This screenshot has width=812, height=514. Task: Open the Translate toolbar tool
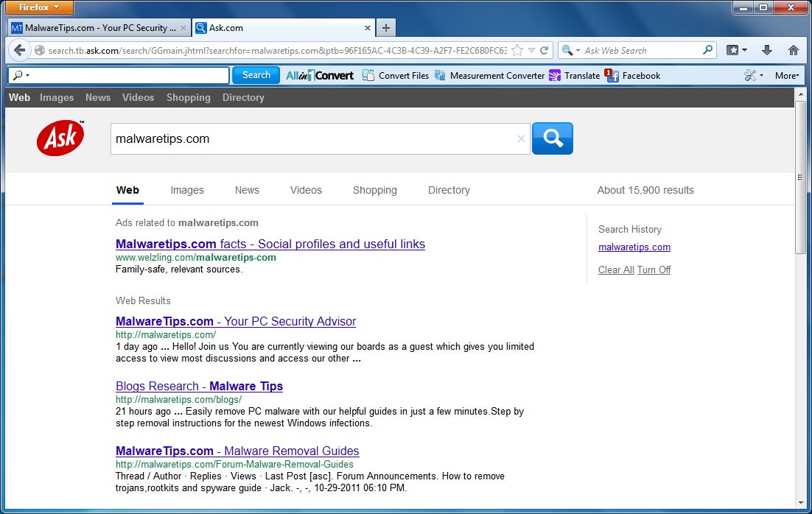[x=574, y=76]
